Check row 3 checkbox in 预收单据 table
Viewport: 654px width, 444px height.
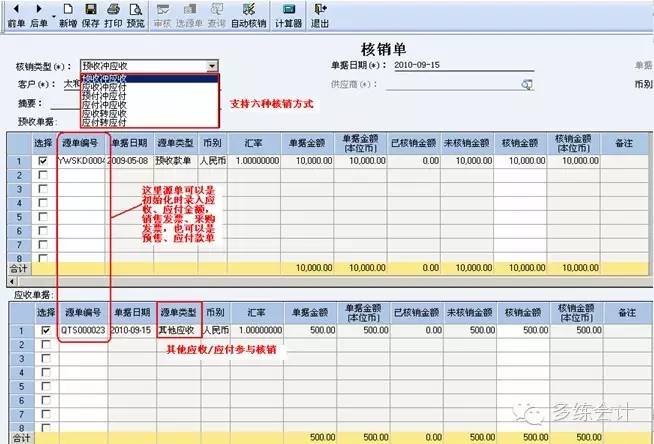(43, 189)
